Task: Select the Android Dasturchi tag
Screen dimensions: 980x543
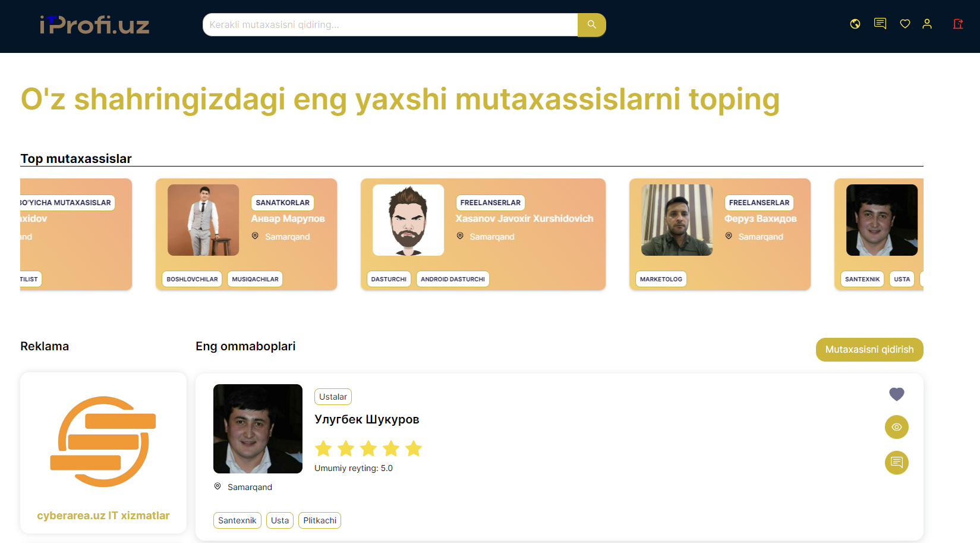Action: click(x=452, y=279)
